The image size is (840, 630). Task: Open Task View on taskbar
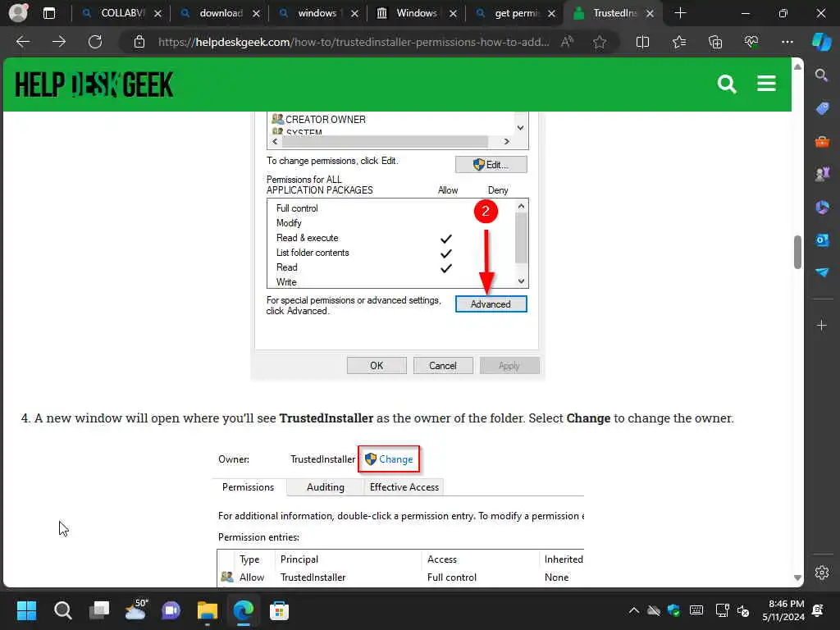(x=99, y=610)
